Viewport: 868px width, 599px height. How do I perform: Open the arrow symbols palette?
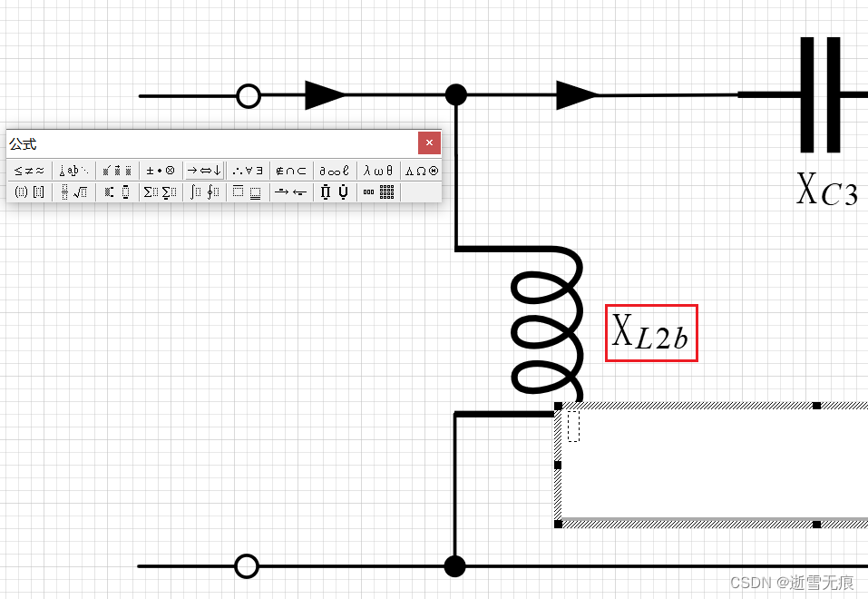coord(203,170)
